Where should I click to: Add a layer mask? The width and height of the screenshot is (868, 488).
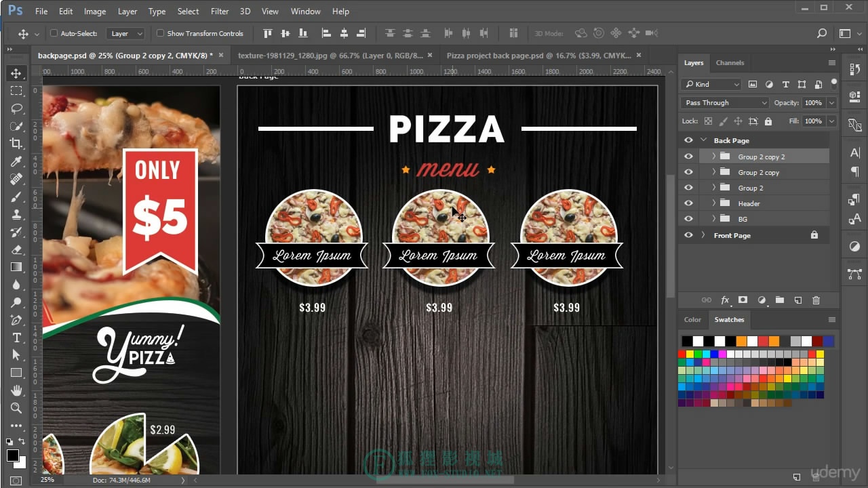click(x=743, y=300)
